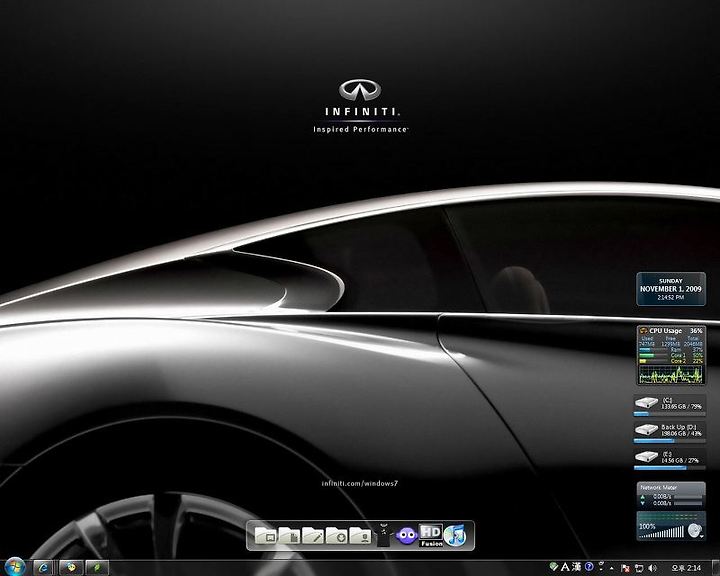Image resolution: width=720 pixels, height=576 pixels.
Task: Switch the IME English mode 'A' indicator
Action: (565, 567)
